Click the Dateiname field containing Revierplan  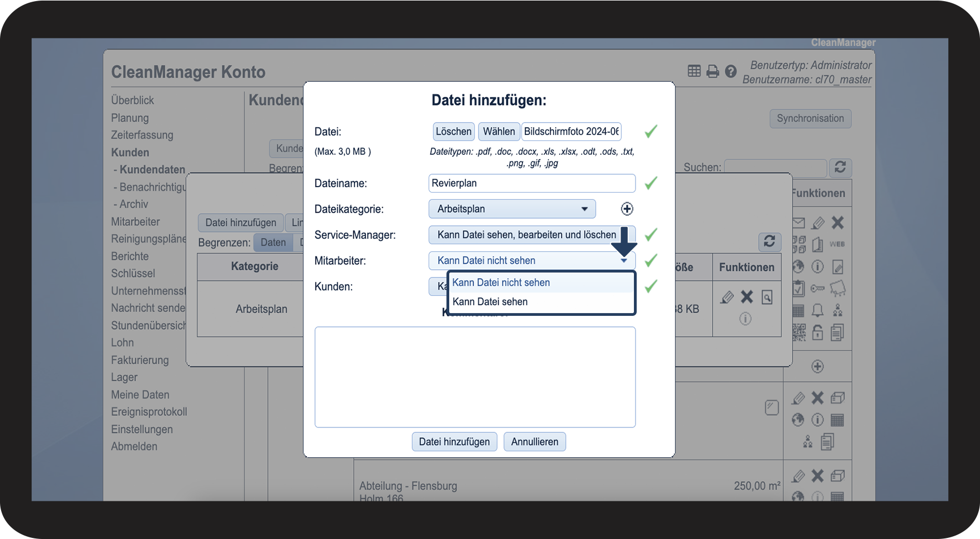point(531,183)
